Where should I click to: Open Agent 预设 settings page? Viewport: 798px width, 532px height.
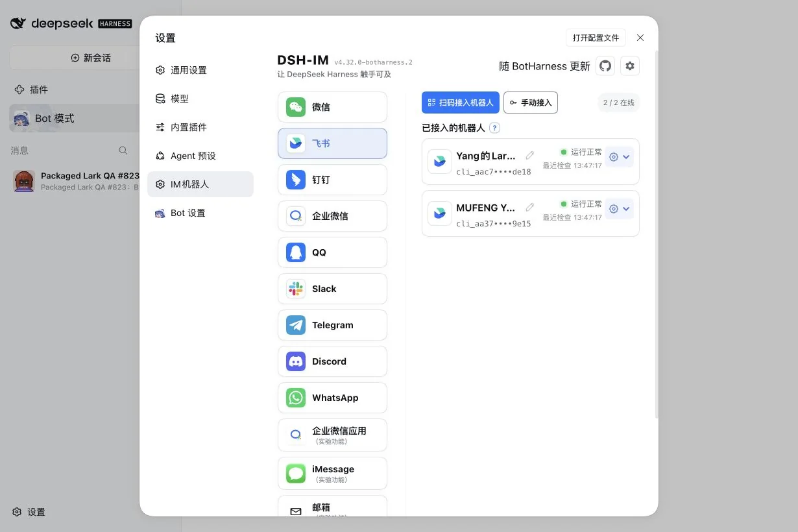pos(200,156)
